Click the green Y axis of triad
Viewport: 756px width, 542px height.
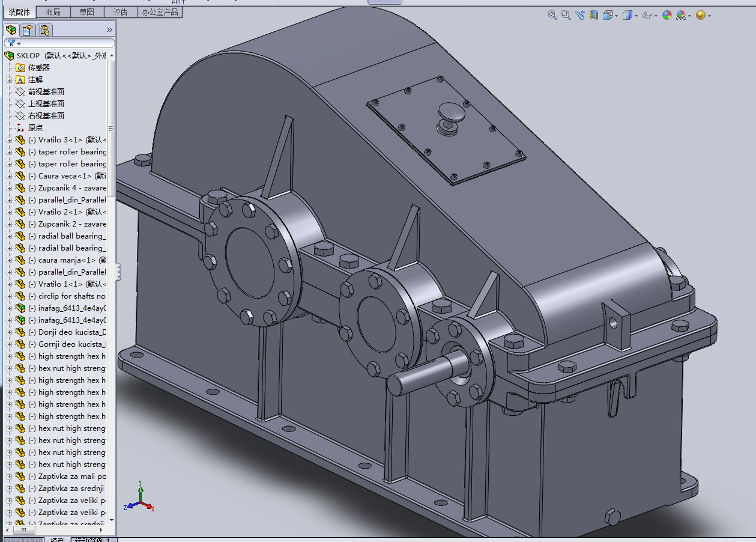(140, 492)
